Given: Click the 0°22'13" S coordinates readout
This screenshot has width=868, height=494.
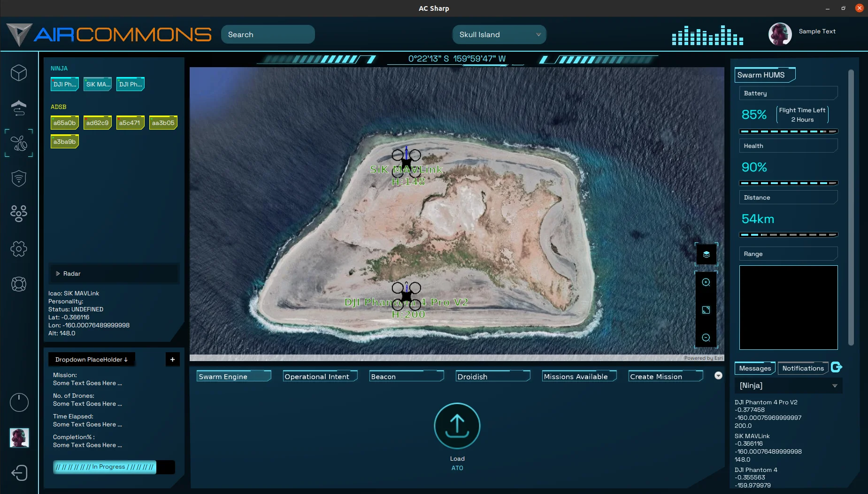Looking at the screenshot, I should pos(457,59).
